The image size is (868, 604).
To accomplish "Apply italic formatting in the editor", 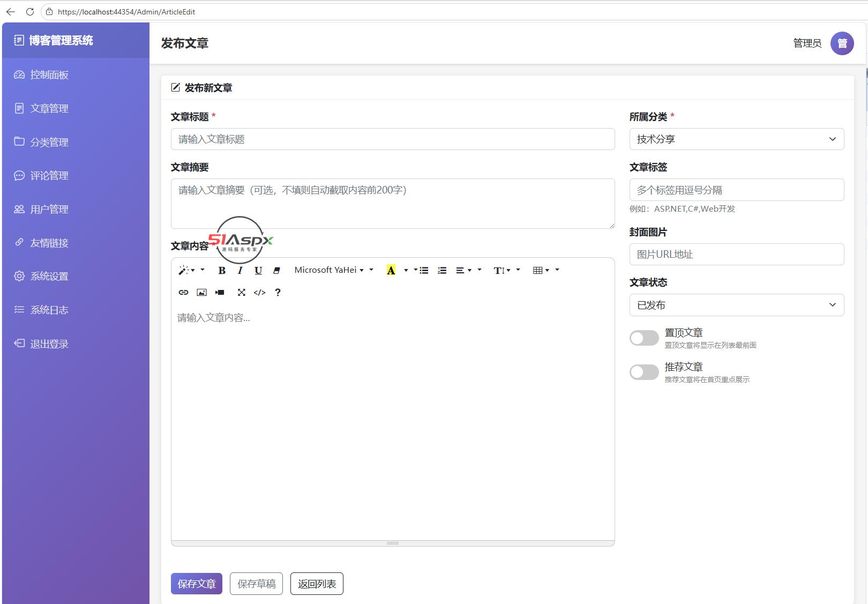I will click(240, 271).
